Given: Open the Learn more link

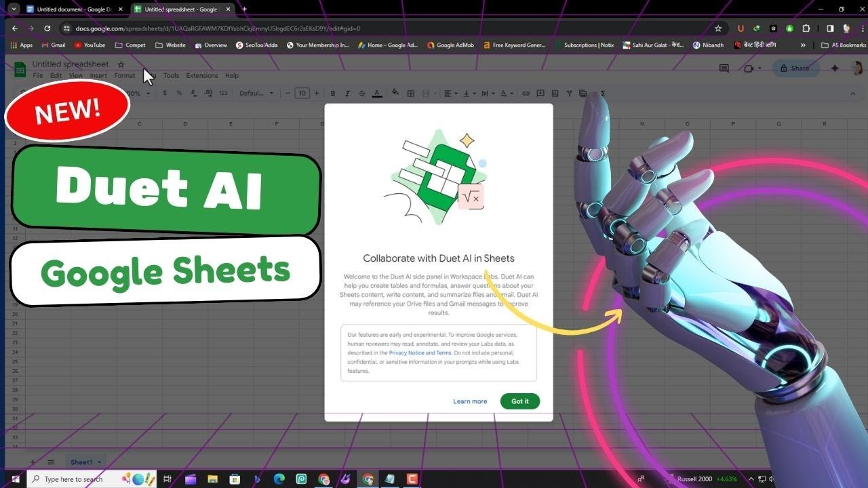Looking at the screenshot, I should pyautogui.click(x=470, y=401).
